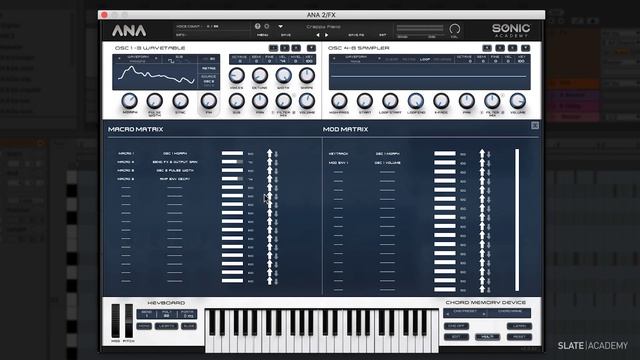Screen dimensions: 640x360
Task: Click the SAVE AS item in header
Action: pos(356,35)
